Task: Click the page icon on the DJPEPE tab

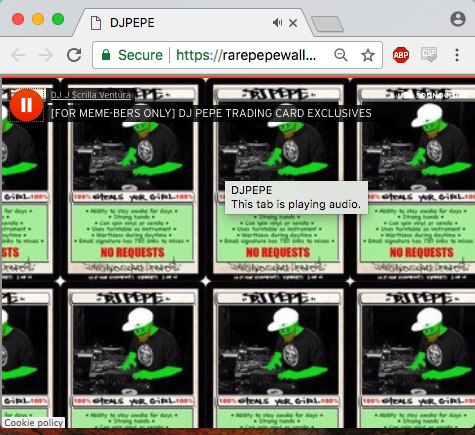Action: (96, 23)
